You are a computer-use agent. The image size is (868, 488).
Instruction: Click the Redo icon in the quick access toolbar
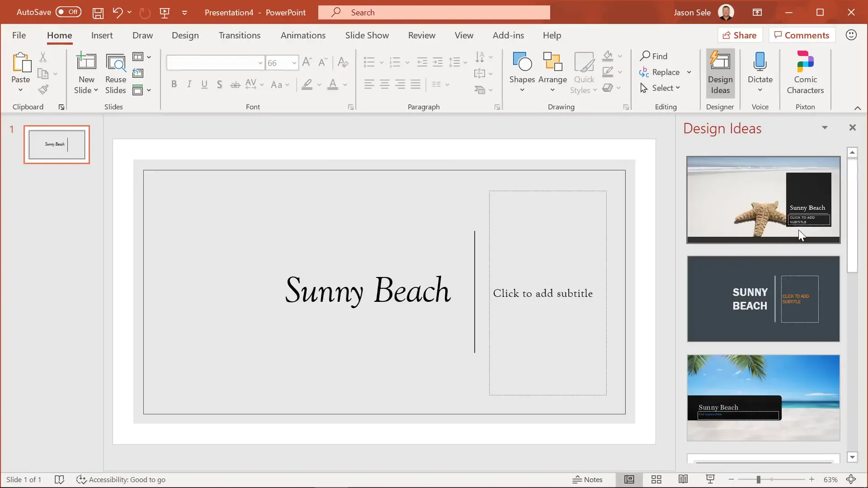point(145,13)
